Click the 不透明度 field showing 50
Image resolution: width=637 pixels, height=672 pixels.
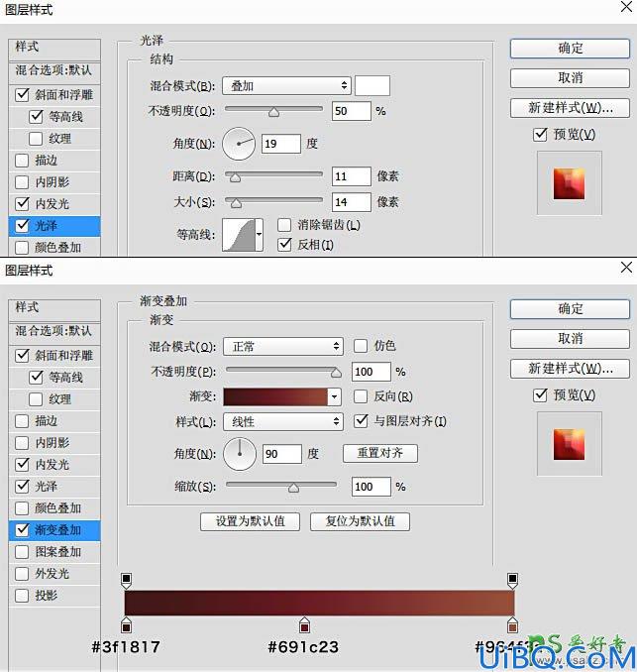352,111
